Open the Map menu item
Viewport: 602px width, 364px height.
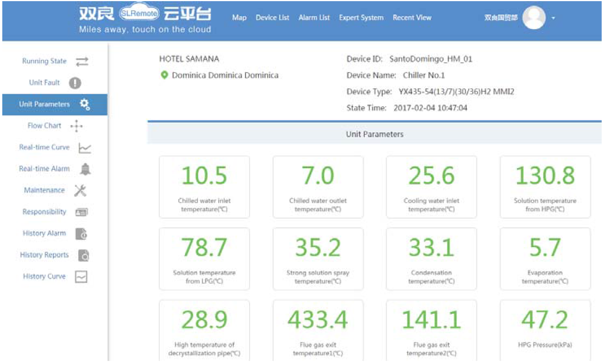point(239,18)
